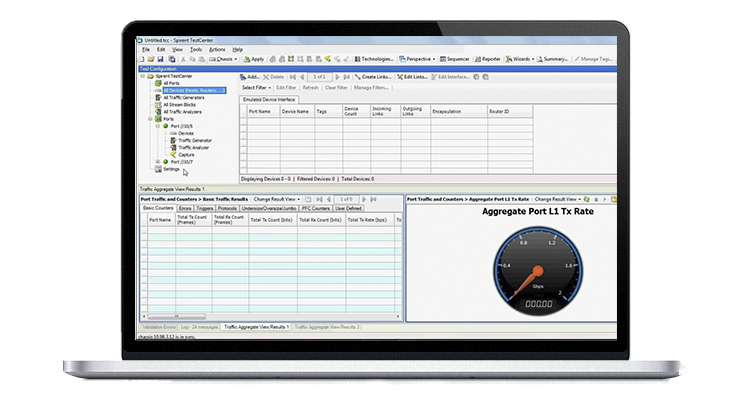This screenshot has width=750, height=400.
Task: Click Add device icon in device toolbar
Action: click(x=250, y=77)
